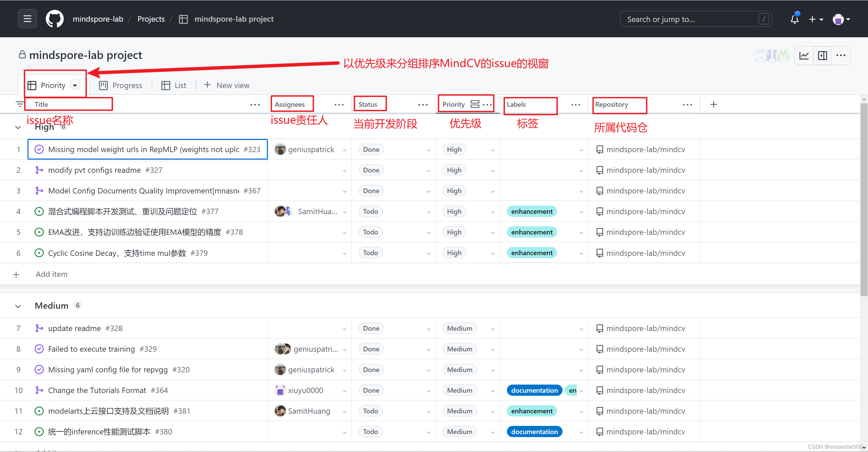This screenshot has width=868, height=452.
Task: Create a New view tab
Action: click(227, 85)
